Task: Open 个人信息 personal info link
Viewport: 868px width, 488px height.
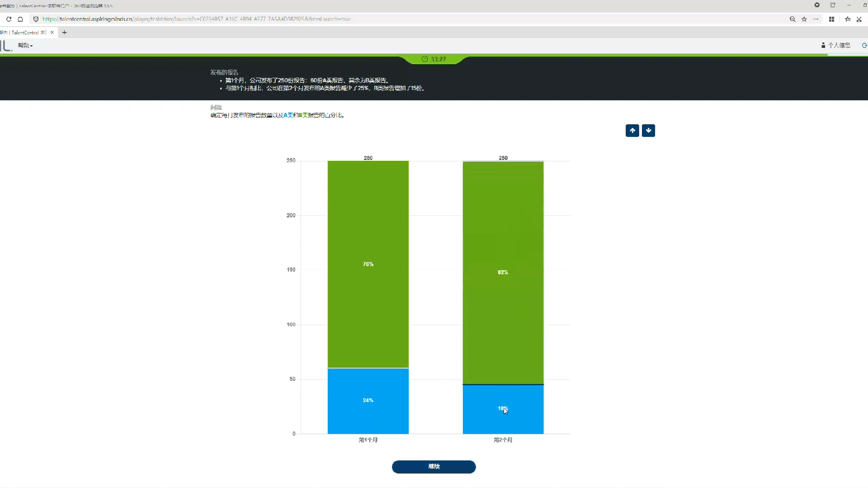Action: point(836,45)
